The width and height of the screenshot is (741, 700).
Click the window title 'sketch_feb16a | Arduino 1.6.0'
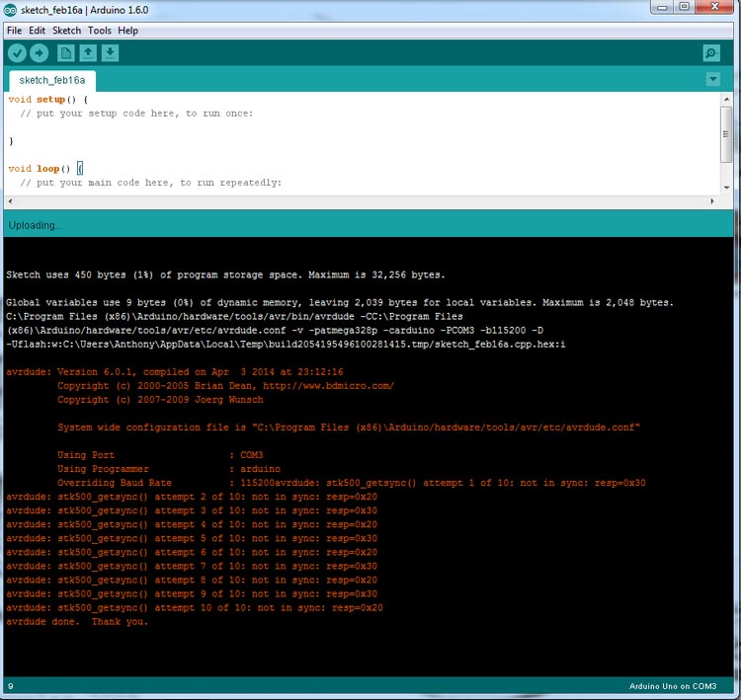click(x=84, y=10)
